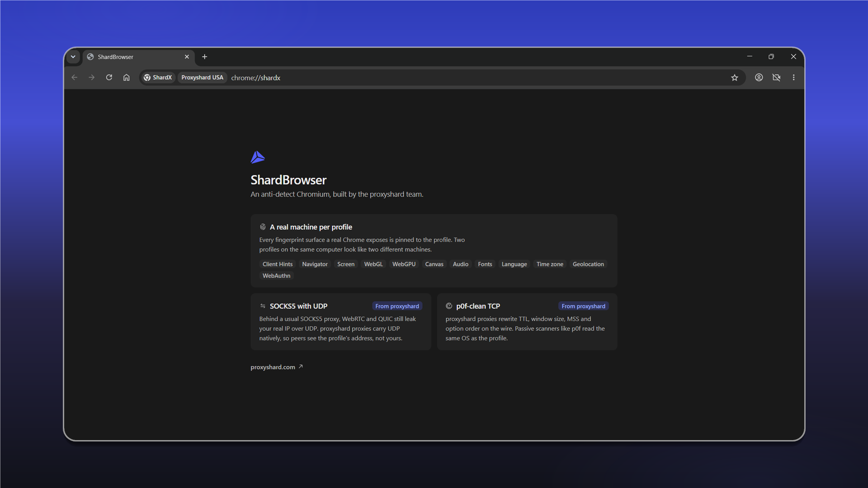This screenshot has width=868, height=488.
Task: Click the crossed-out camera toolbar icon
Action: point(776,78)
